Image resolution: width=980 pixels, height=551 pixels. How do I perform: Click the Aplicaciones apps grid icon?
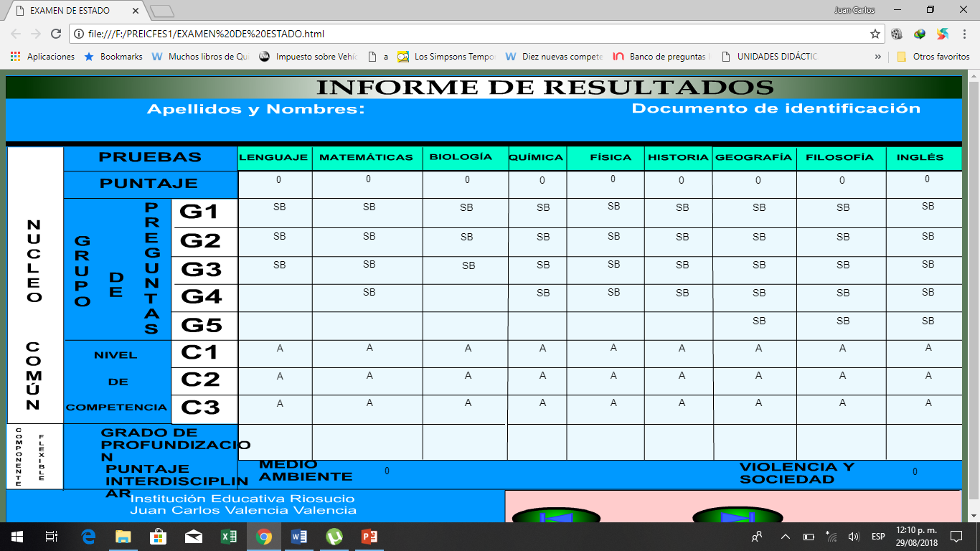pyautogui.click(x=16, y=57)
